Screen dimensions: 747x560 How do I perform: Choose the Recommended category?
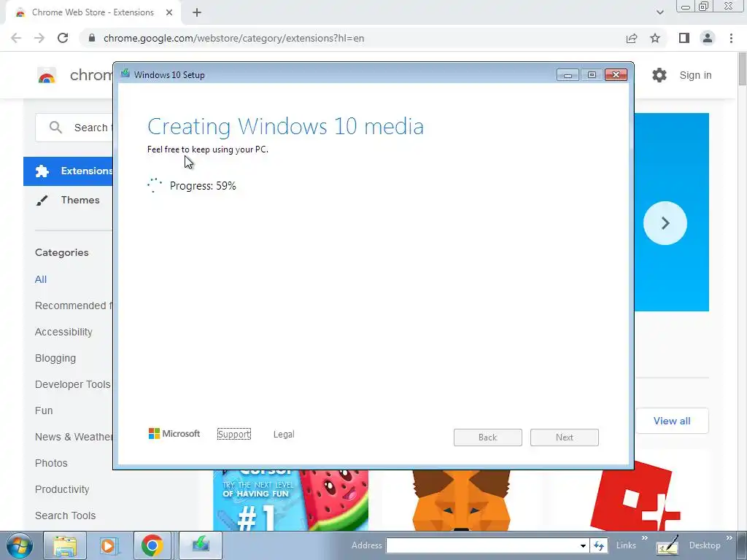pos(74,306)
